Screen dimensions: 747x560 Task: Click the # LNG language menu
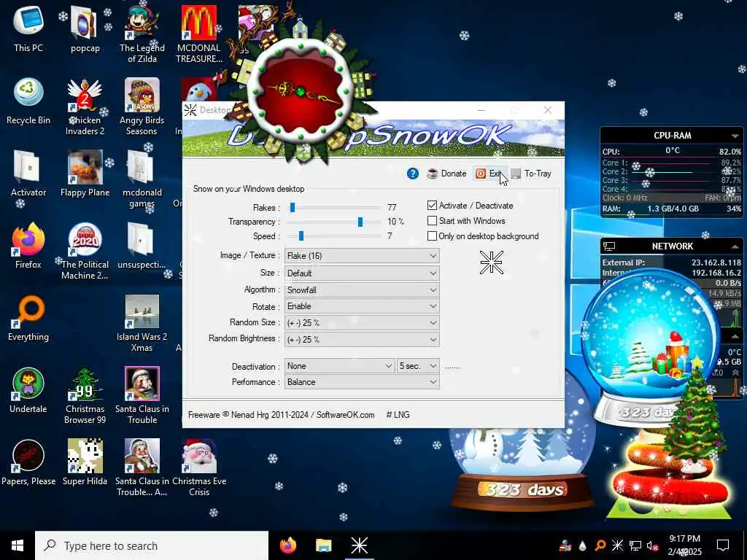(x=398, y=415)
